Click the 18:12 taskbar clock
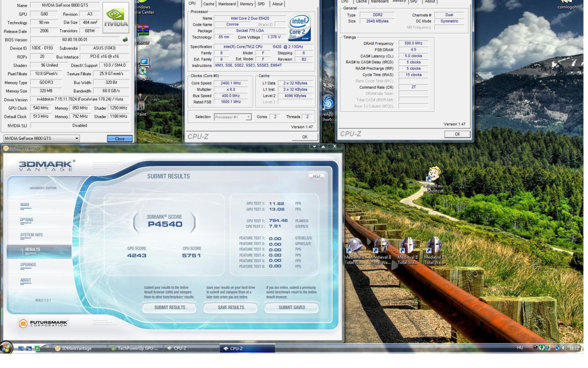Image resolution: width=588 pixels, height=368 pixels. pyautogui.click(x=574, y=348)
